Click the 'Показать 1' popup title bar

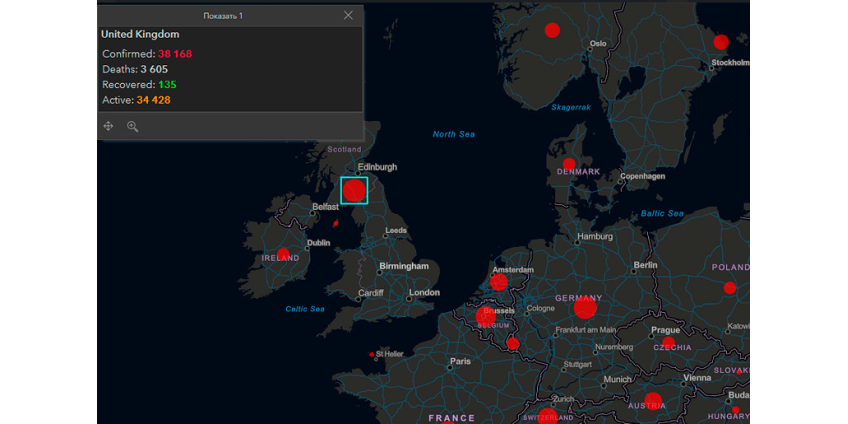coord(223,16)
